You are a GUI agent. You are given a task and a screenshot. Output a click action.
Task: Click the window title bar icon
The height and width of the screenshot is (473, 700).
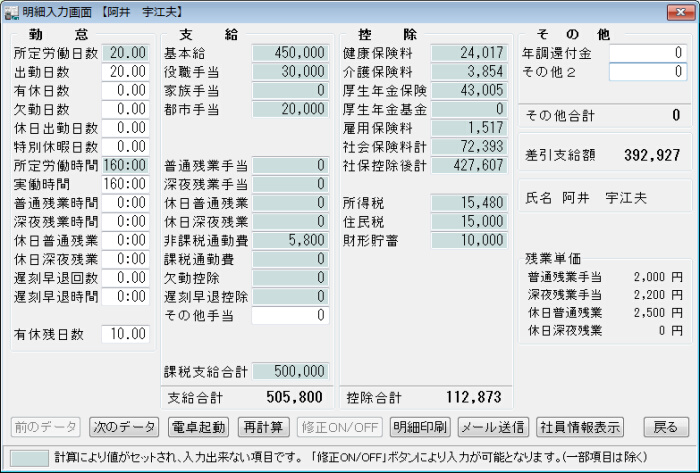click(x=11, y=12)
